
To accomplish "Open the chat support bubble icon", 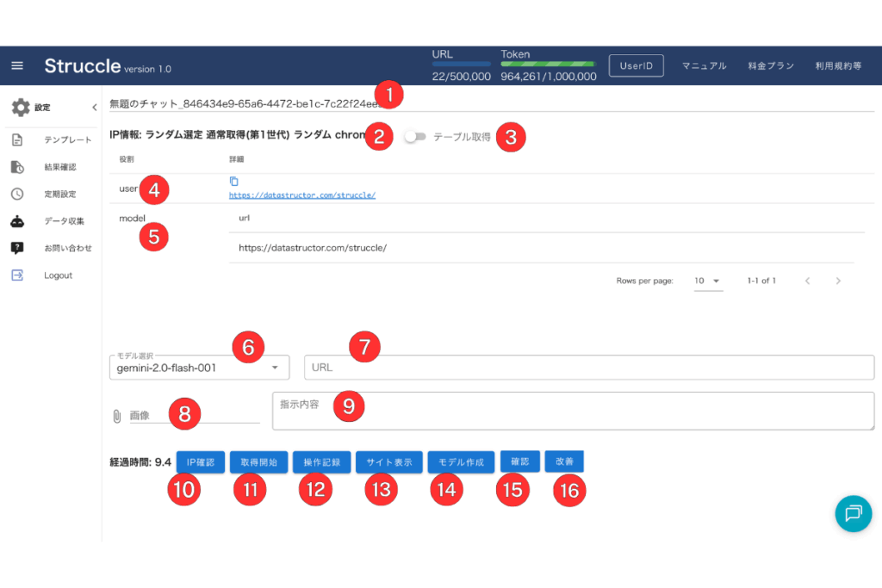I will click(x=853, y=513).
